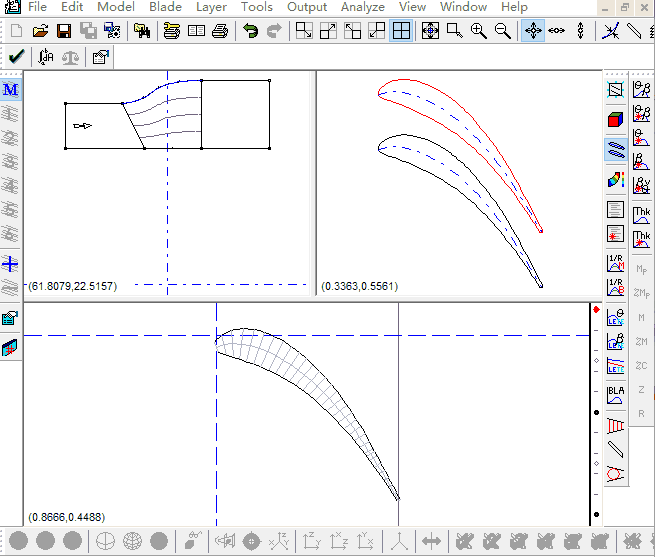Open the Analyze menu

pos(362,7)
